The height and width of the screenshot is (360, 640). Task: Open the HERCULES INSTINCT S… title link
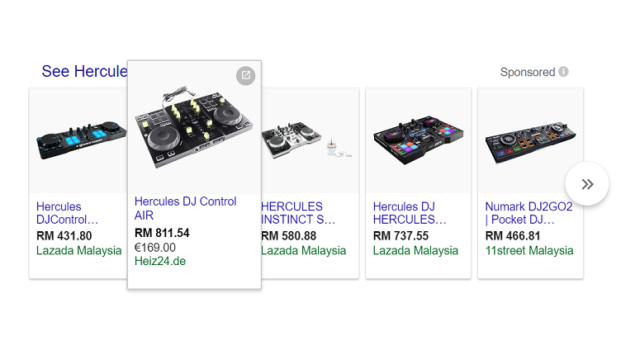pyautogui.click(x=298, y=213)
